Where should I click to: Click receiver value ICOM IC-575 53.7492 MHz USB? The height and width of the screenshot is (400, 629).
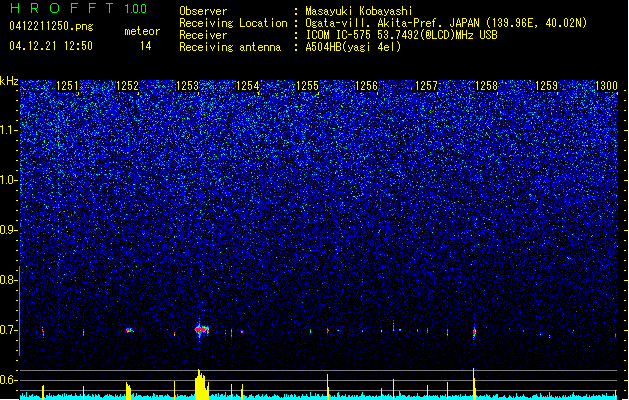[401, 35]
